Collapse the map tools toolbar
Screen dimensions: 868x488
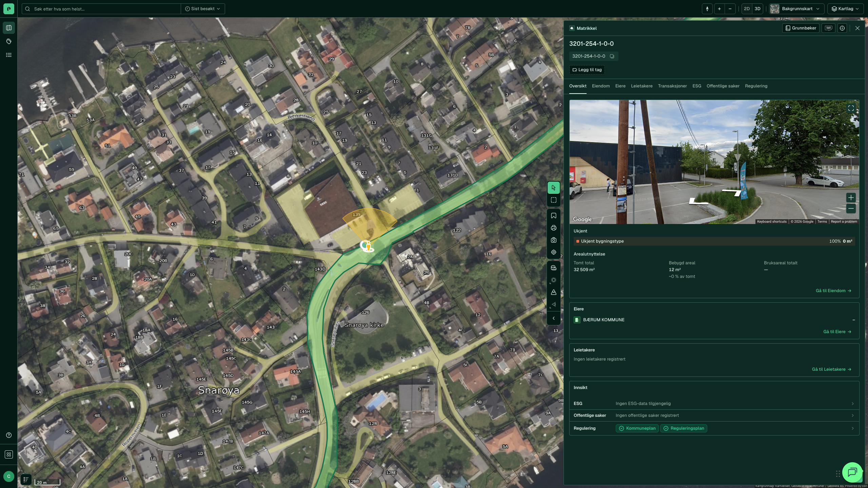click(x=553, y=318)
